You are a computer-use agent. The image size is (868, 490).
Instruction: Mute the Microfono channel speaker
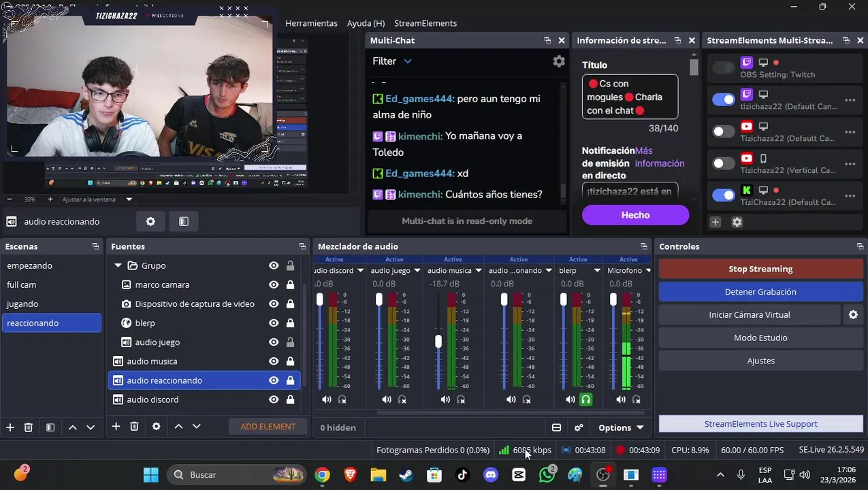pos(621,399)
